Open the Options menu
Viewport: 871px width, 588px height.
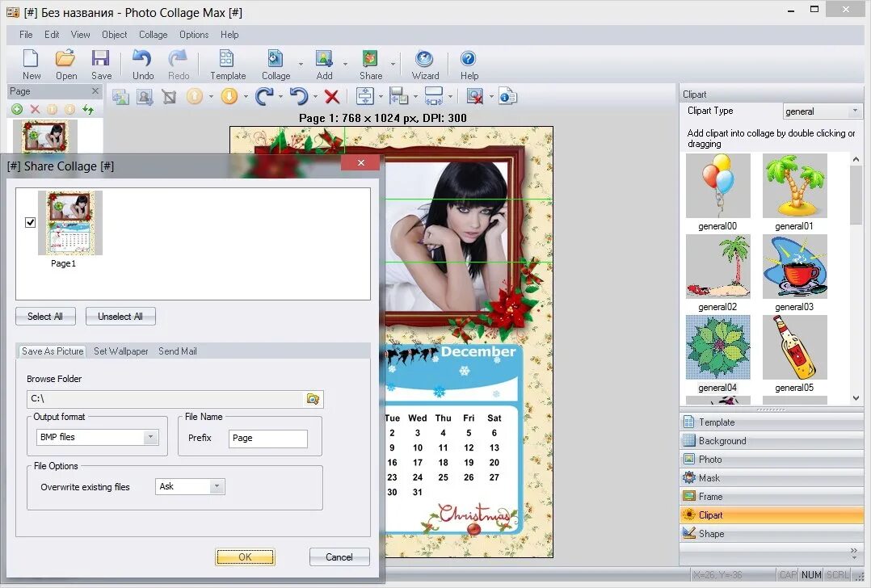tap(194, 35)
